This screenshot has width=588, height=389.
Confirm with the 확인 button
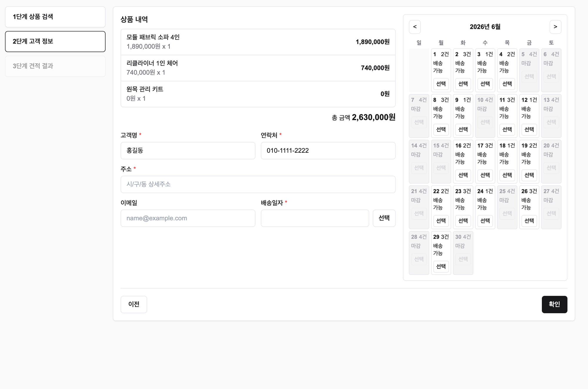[x=554, y=304]
